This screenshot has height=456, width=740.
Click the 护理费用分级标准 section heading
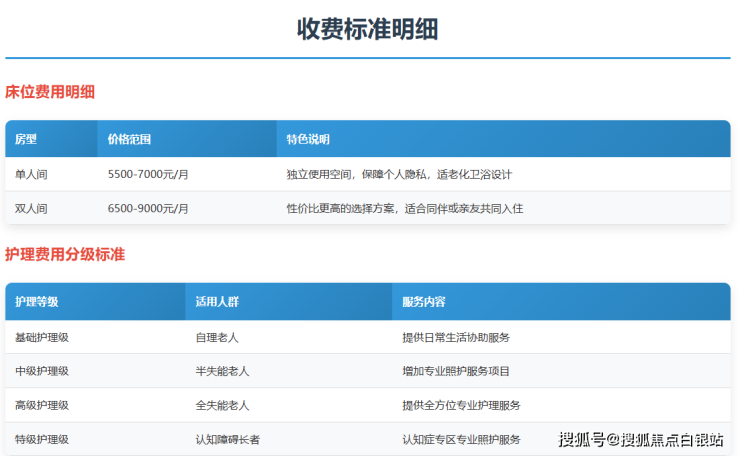[x=65, y=254]
